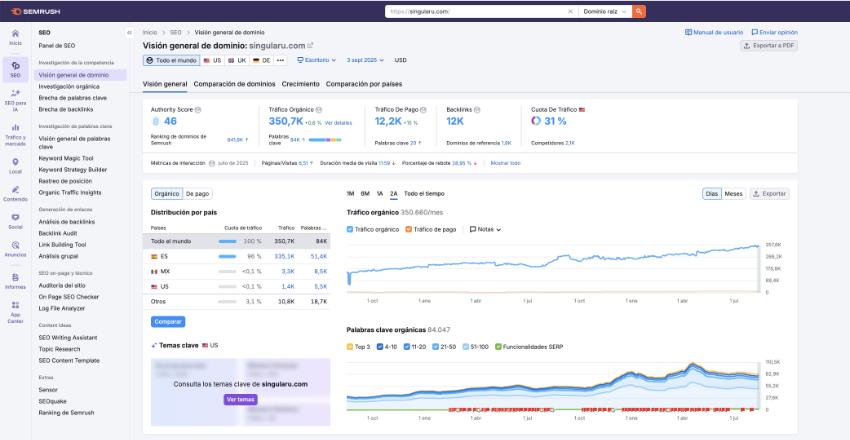Switch to Crecimiento tab
The height and width of the screenshot is (440, 850).
300,84
